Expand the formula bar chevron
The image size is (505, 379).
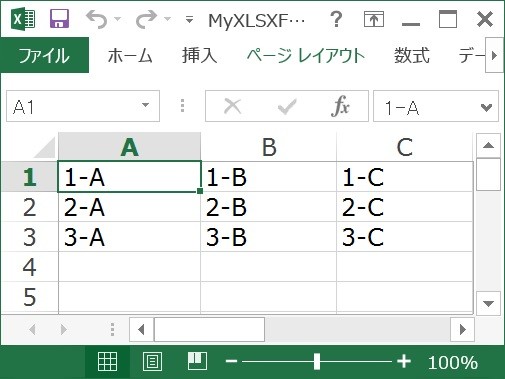[486, 107]
